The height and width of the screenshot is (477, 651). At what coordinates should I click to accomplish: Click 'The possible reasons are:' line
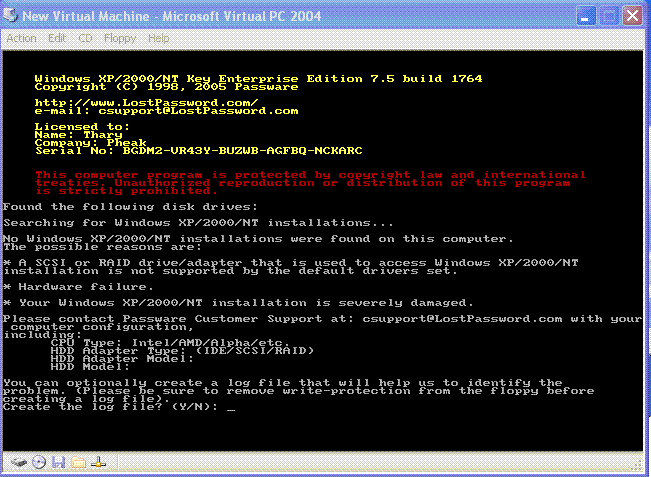click(x=103, y=247)
